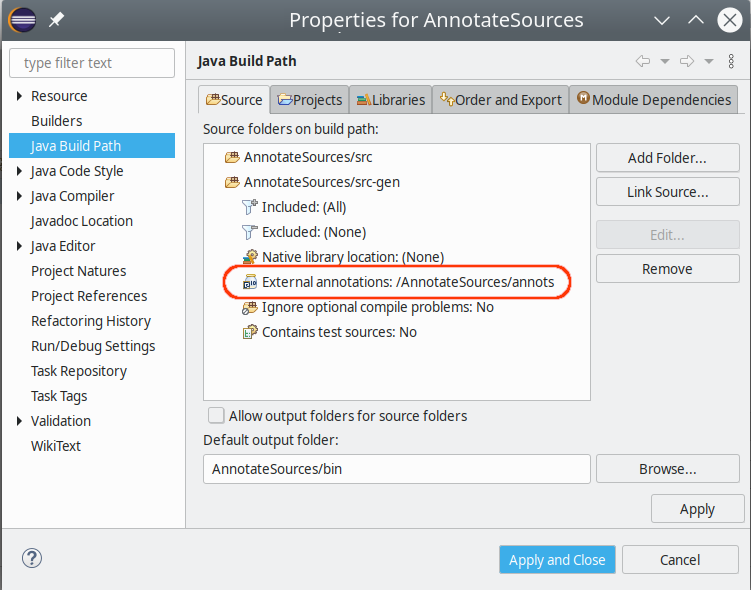Click the help question mark icon

(32, 558)
